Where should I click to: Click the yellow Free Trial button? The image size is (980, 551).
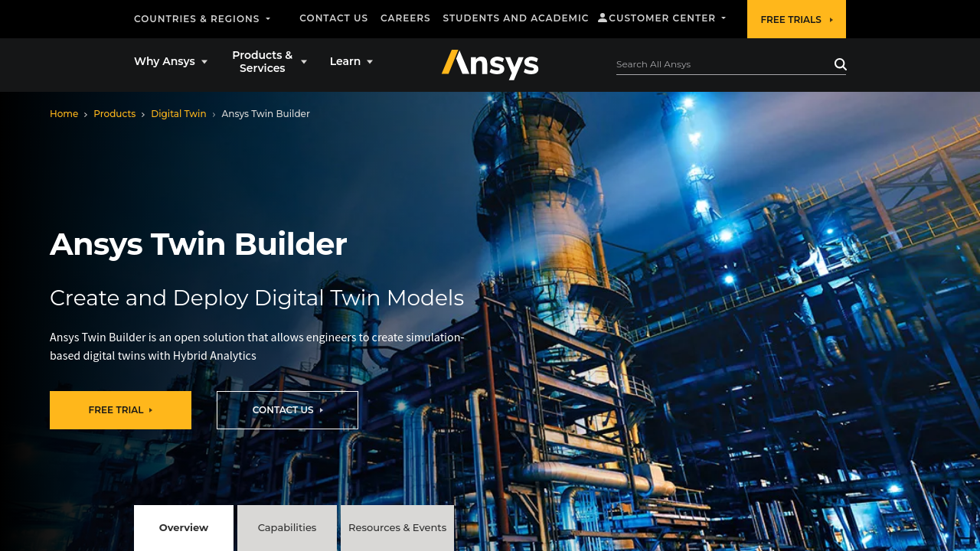click(120, 410)
